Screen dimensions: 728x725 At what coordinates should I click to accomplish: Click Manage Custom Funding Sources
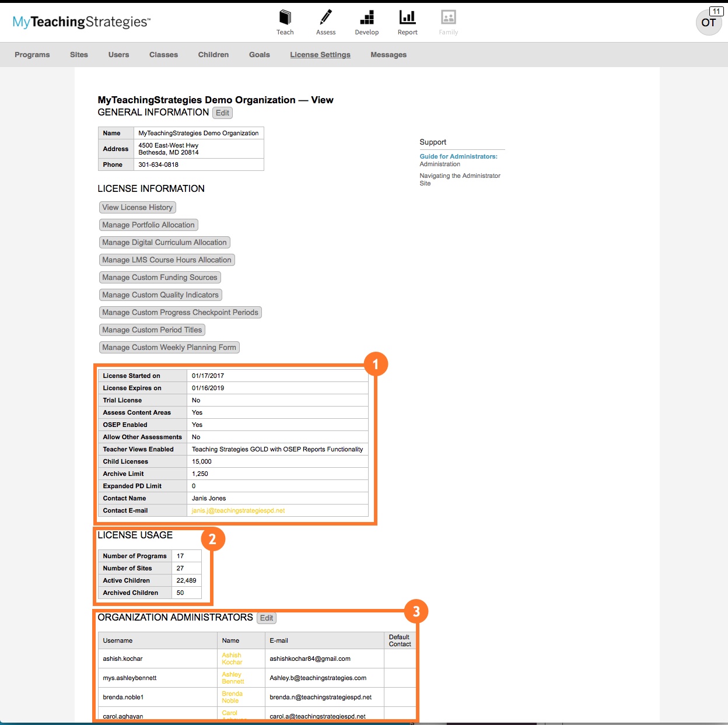(160, 278)
